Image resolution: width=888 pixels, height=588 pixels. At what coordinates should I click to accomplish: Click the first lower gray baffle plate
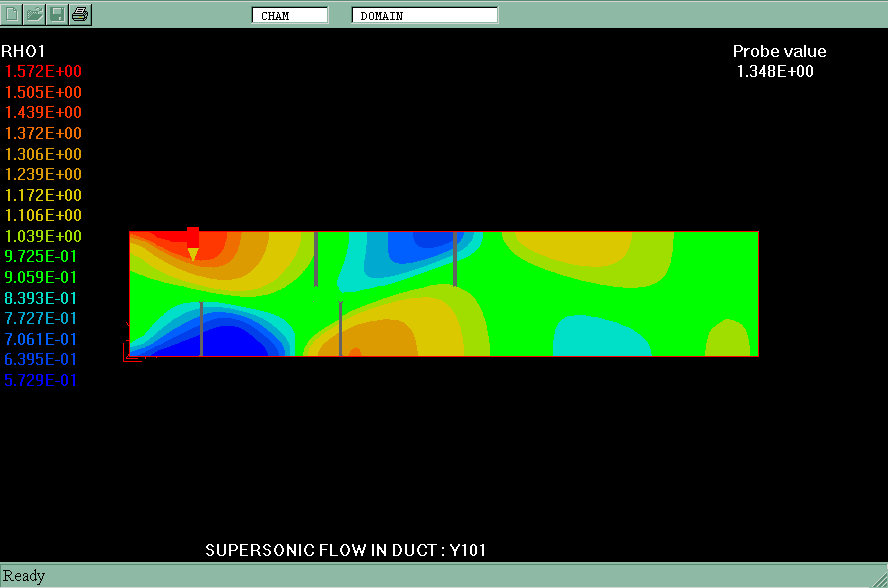[201, 328]
